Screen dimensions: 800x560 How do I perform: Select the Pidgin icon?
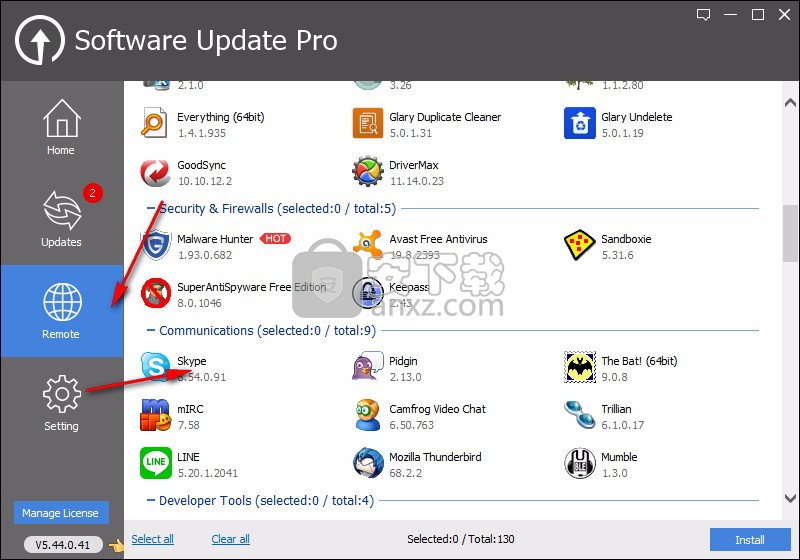point(367,366)
